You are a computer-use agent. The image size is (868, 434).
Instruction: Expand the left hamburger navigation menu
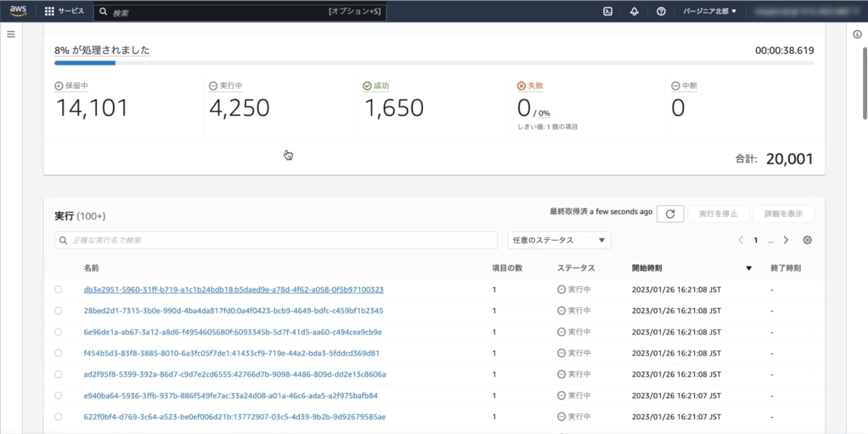coord(11,34)
